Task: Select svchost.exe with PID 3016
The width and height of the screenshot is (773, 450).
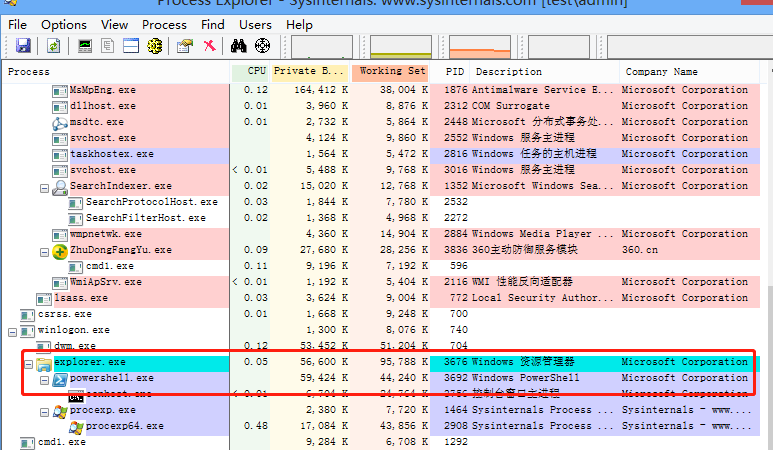Action: (x=381, y=170)
